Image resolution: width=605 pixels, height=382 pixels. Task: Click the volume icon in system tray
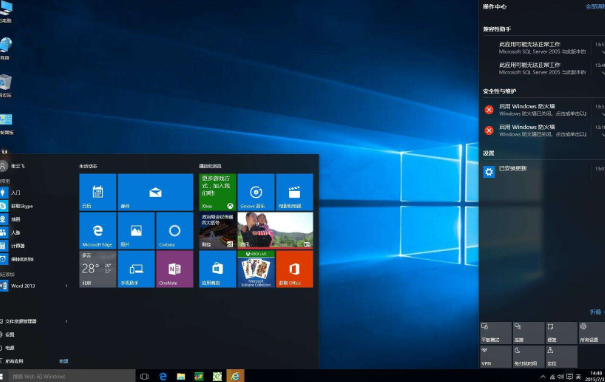[x=560, y=377]
